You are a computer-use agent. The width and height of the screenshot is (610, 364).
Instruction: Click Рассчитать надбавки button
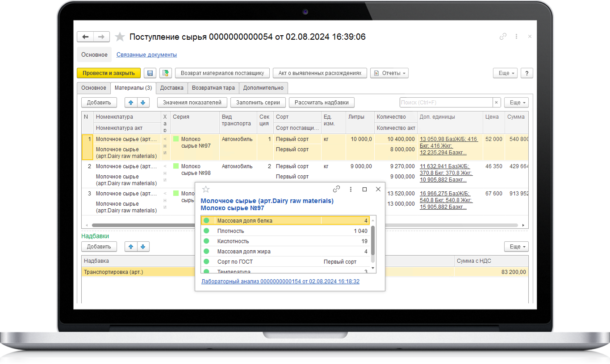coord(322,103)
